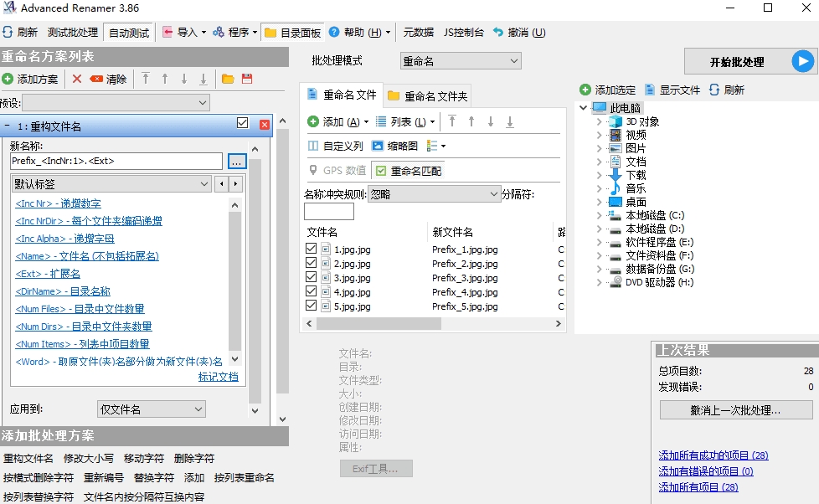Click the 标记文档 link
819x504 pixels.
point(219,377)
